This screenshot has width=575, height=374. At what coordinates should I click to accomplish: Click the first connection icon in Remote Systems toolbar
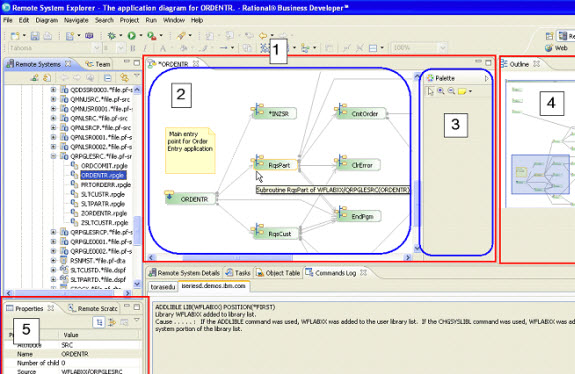pos(34,78)
